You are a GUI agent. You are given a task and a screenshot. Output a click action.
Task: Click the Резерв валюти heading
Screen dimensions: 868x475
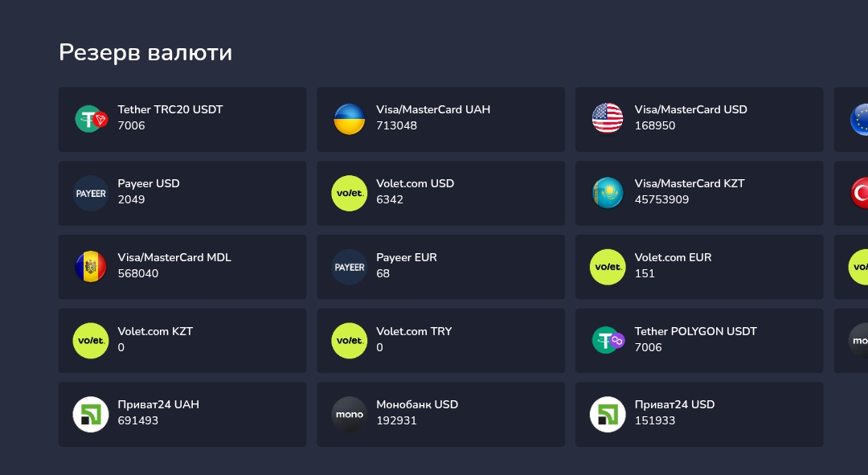tap(145, 52)
